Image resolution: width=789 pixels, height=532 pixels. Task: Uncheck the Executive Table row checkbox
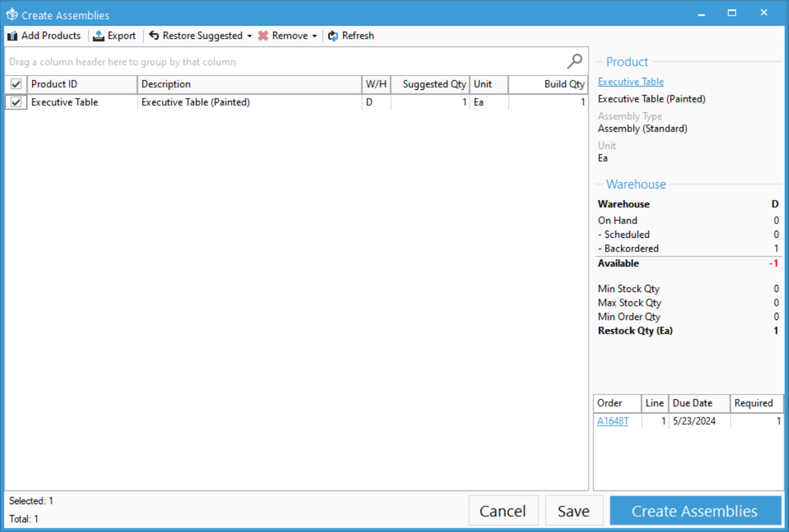click(16, 102)
